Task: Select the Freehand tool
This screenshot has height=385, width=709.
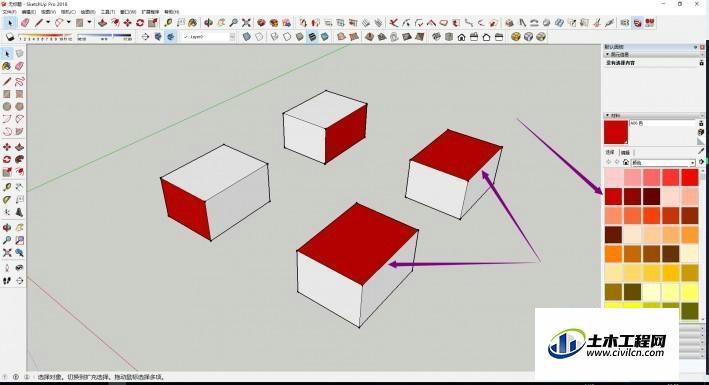Action: 19,81
